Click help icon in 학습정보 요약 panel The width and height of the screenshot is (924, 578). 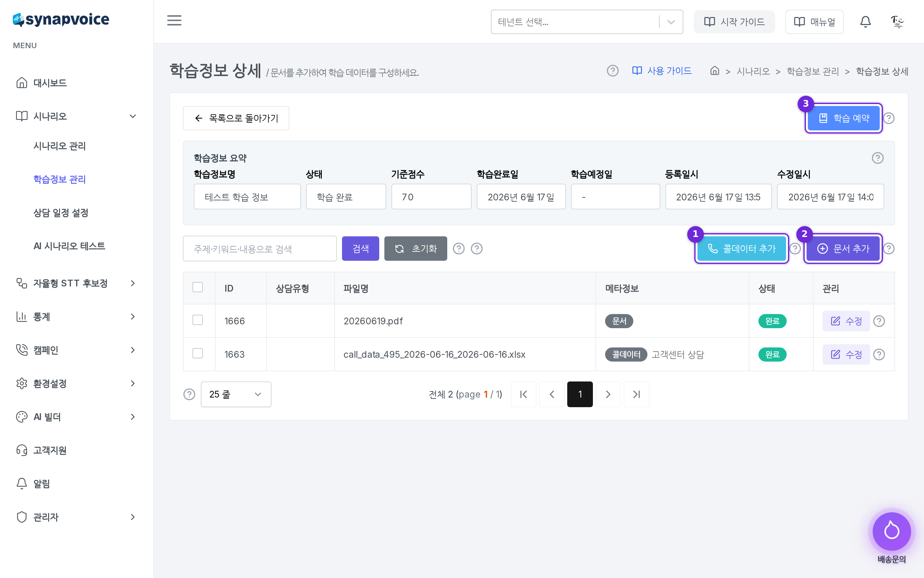877,158
